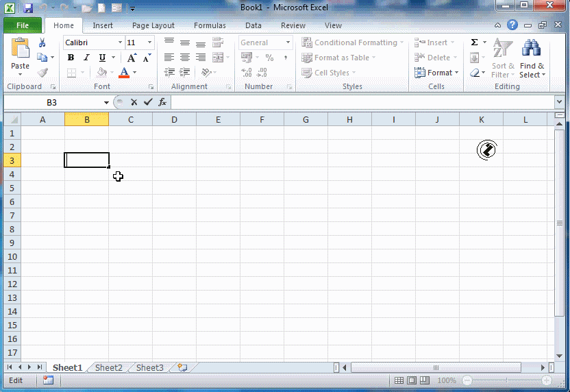Cancel entry with the formula bar X
Image resolution: width=570 pixels, height=392 pixels.
(x=134, y=102)
